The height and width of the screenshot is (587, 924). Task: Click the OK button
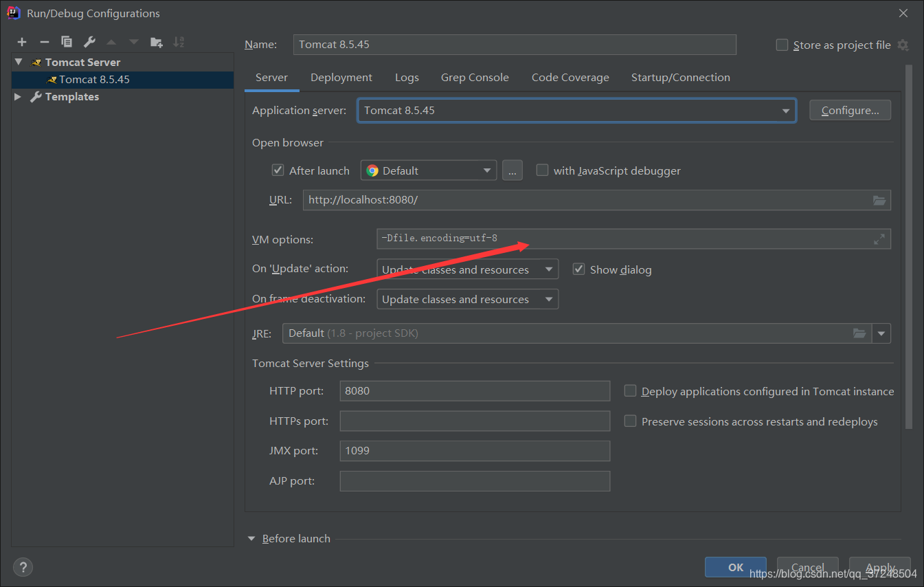(736, 567)
